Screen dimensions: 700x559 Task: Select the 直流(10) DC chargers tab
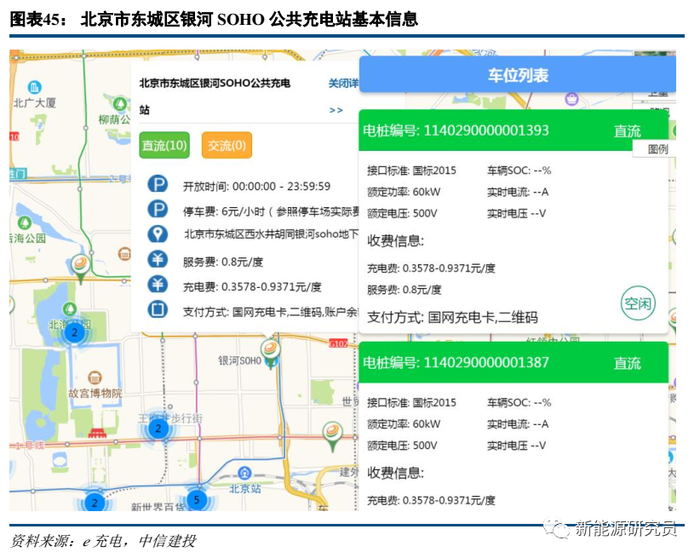pyautogui.click(x=164, y=145)
